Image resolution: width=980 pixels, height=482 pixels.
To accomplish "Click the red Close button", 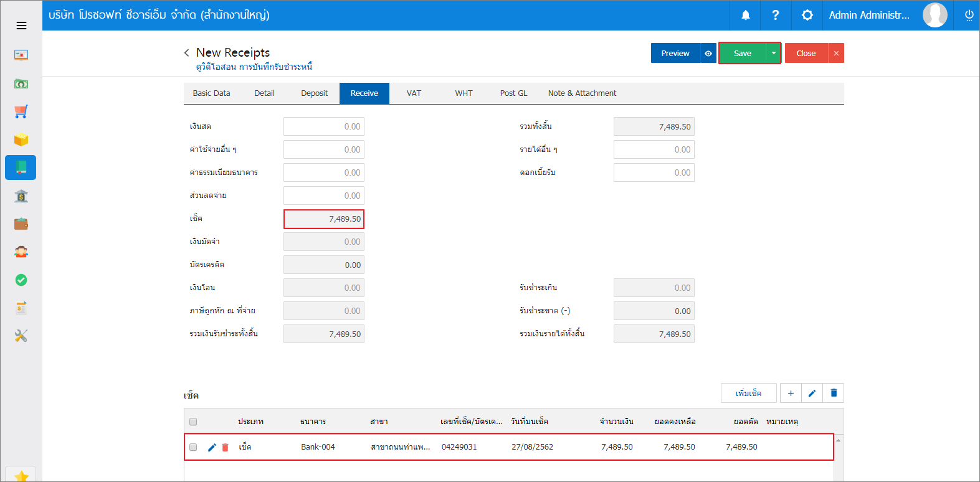I will 806,53.
